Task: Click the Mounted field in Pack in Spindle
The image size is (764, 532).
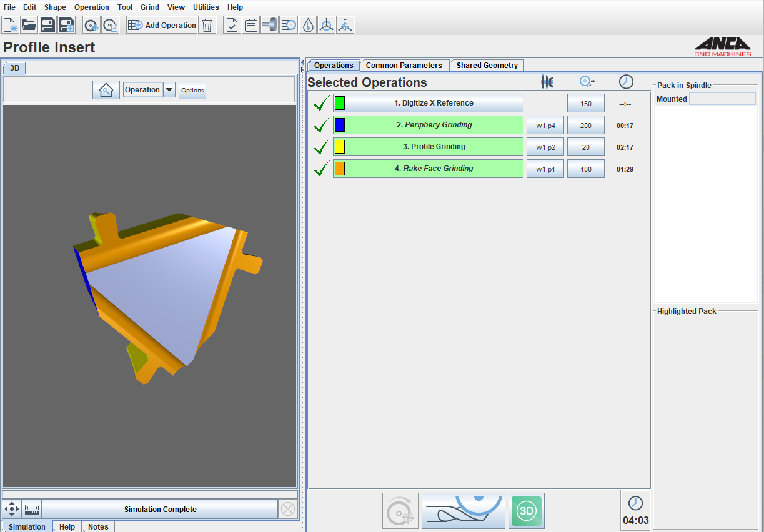Action: pos(722,99)
